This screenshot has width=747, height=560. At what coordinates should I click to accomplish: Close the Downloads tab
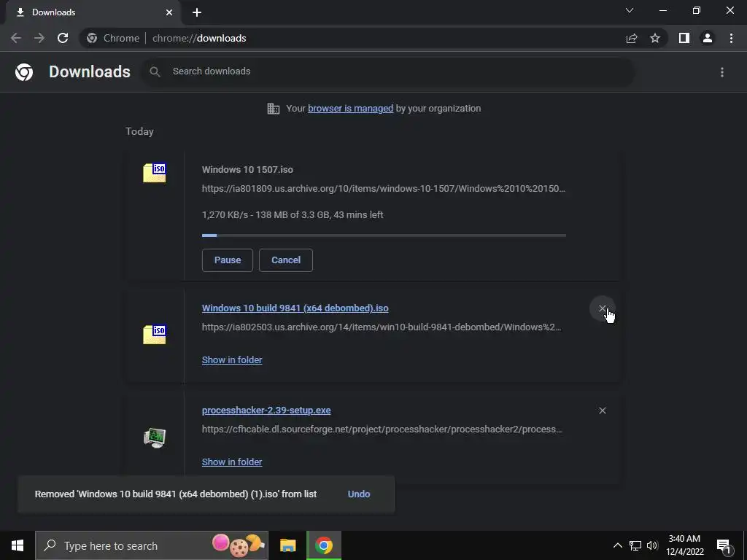169,12
